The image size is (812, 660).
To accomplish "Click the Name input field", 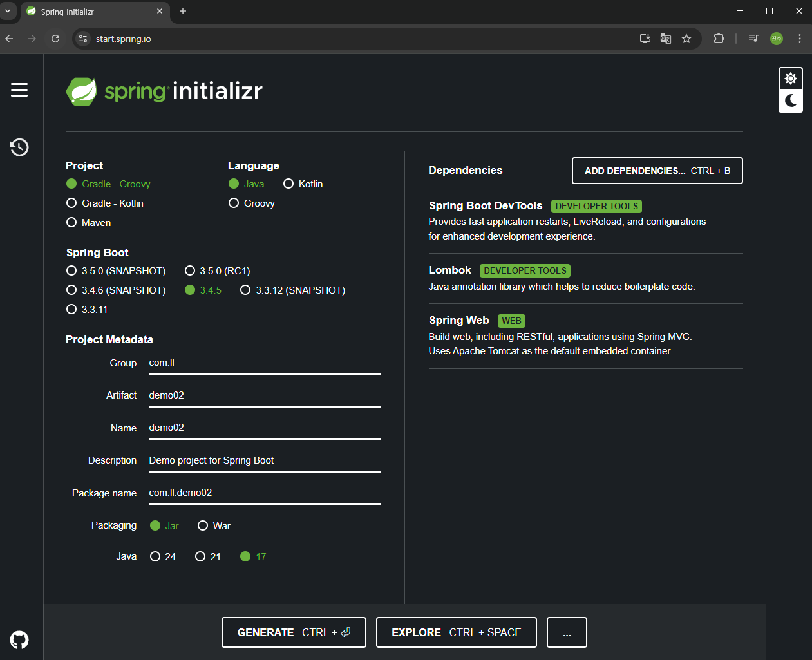I will pos(265,428).
